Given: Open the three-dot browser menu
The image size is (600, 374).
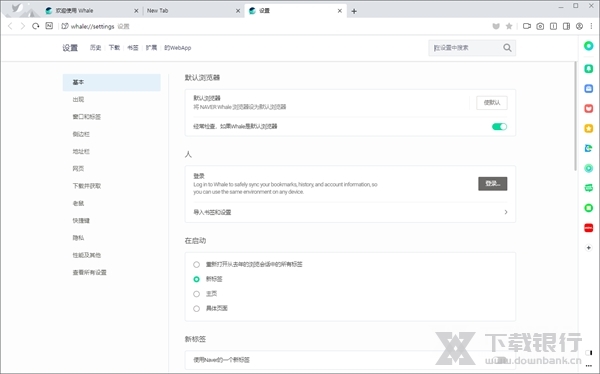Looking at the screenshot, I should [591, 26].
